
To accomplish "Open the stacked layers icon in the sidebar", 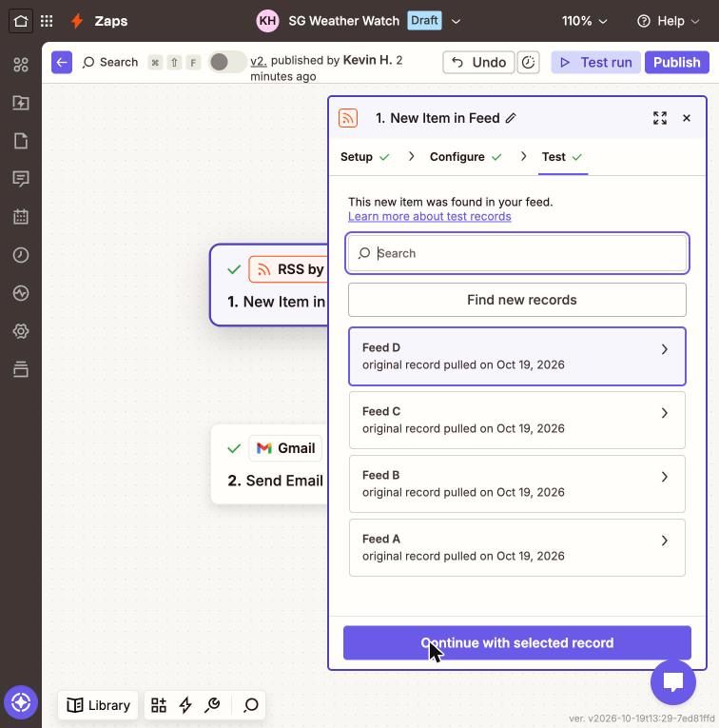I will point(21,369).
